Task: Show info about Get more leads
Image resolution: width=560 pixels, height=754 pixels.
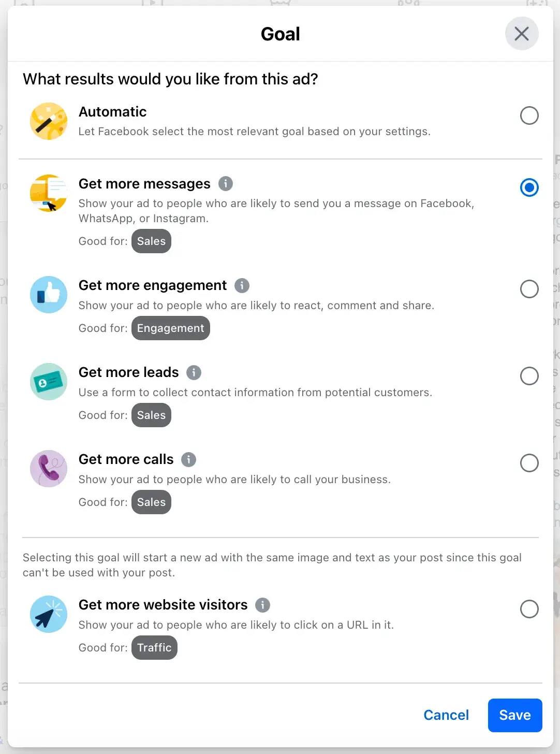Action: coord(194,372)
